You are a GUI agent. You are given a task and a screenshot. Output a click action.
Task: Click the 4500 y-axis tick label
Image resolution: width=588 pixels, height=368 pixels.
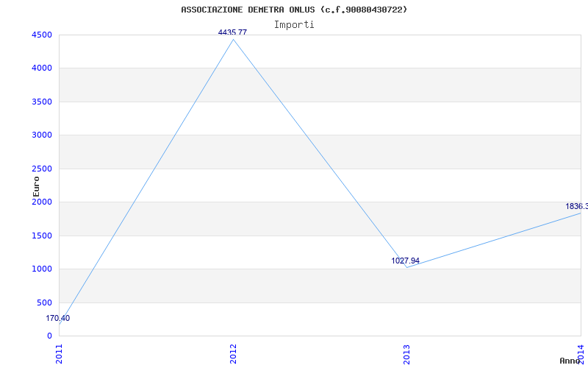(x=42, y=35)
